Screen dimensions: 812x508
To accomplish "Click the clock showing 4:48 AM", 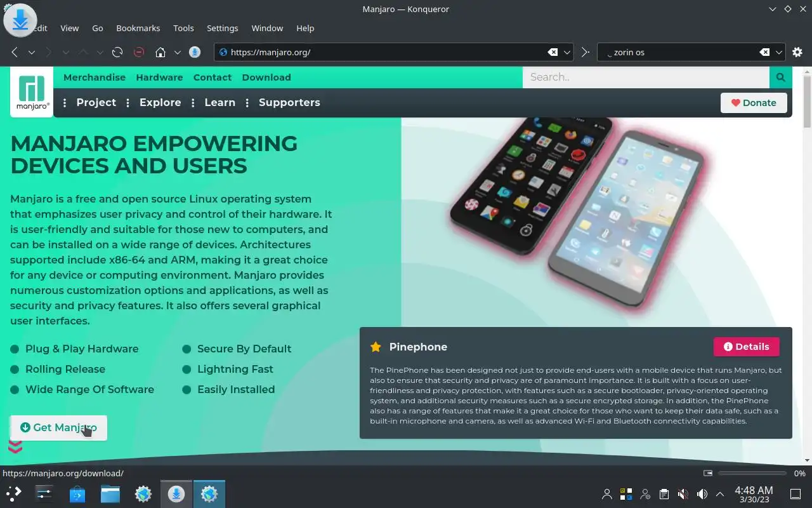I will click(754, 494).
